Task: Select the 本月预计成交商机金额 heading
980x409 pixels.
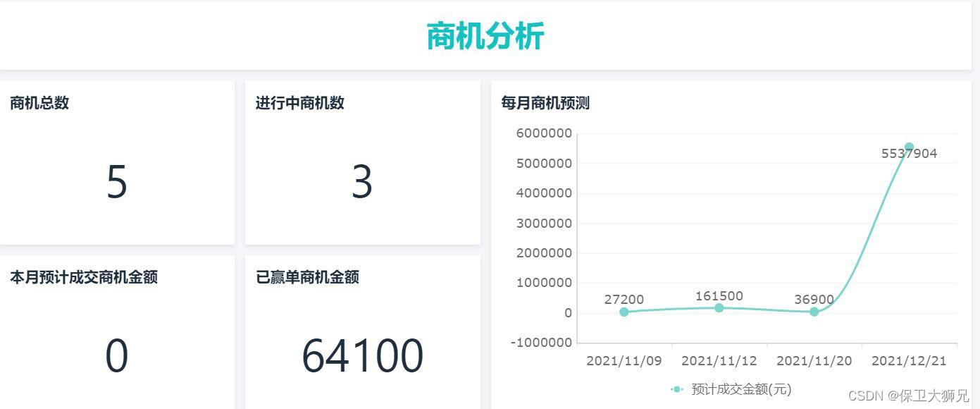Action: (84, 277)
